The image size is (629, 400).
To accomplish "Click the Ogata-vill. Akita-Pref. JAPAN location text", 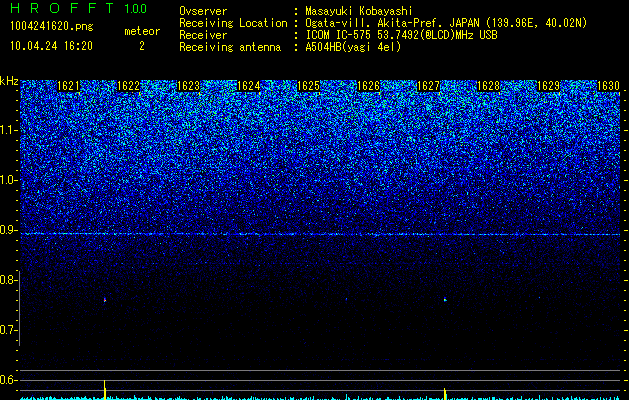I will click(x=446, y=23).
